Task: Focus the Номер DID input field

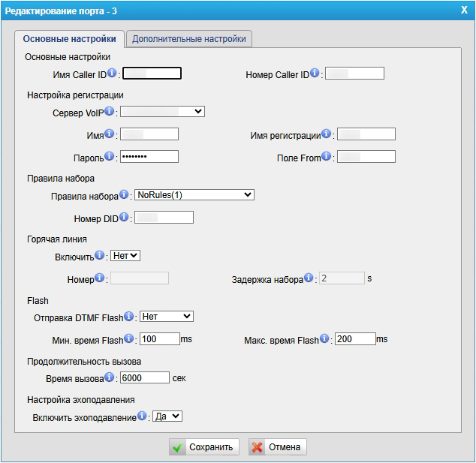Action: point(164,217)
